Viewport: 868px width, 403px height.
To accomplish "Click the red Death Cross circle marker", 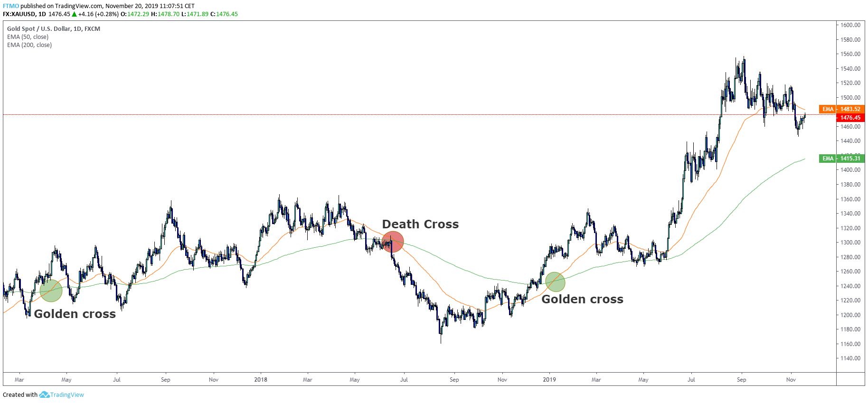I will pyautogui.click(x=393, y=242).
